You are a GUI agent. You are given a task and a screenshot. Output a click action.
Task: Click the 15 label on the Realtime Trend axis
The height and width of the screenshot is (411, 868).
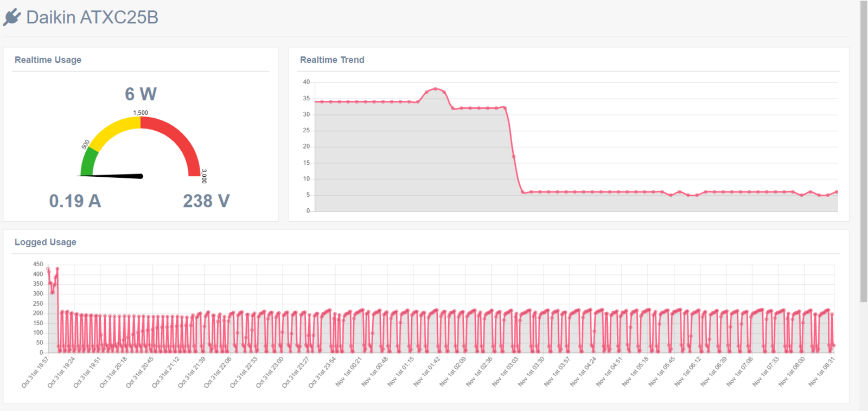coord(307,163)
